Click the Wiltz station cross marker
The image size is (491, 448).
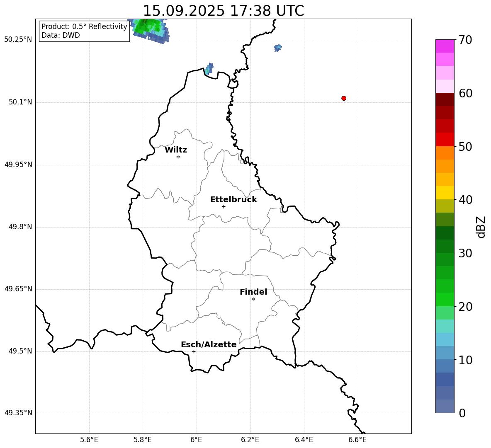coord(178,157)
